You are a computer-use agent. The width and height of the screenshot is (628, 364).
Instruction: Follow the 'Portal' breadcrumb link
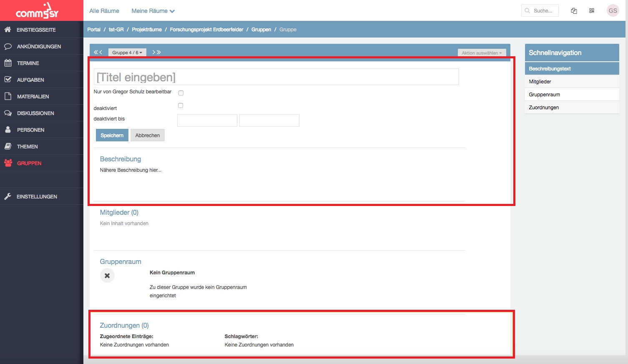94,30
